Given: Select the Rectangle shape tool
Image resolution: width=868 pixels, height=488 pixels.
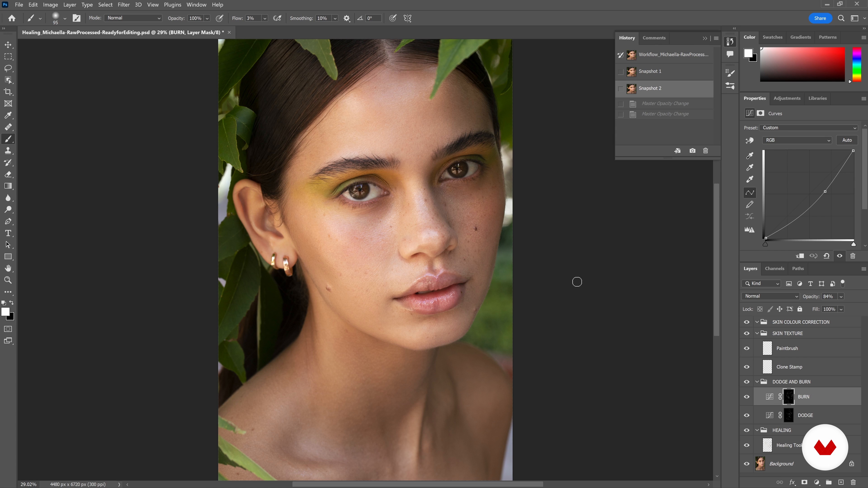Looking at the screenshot, I should coord(8,257).
